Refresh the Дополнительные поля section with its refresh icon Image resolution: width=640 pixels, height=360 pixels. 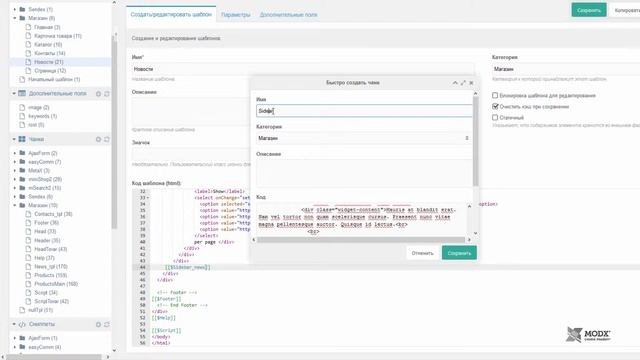pos(107,94)
